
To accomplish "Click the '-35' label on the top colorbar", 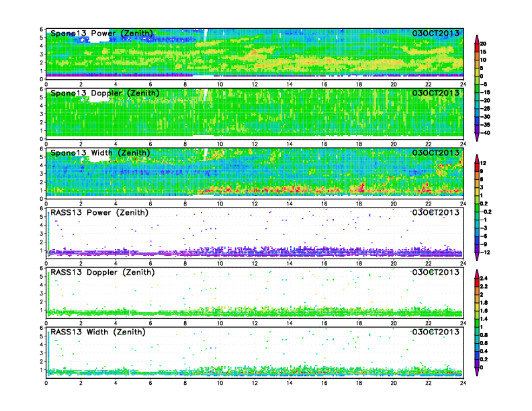I will point(485,125).
